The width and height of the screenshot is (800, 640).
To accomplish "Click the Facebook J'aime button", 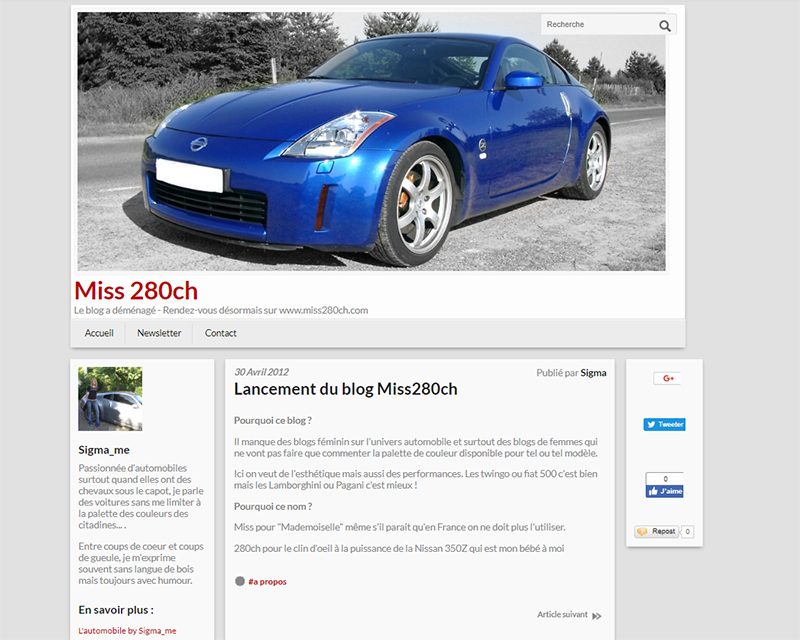I will (664, 491).
